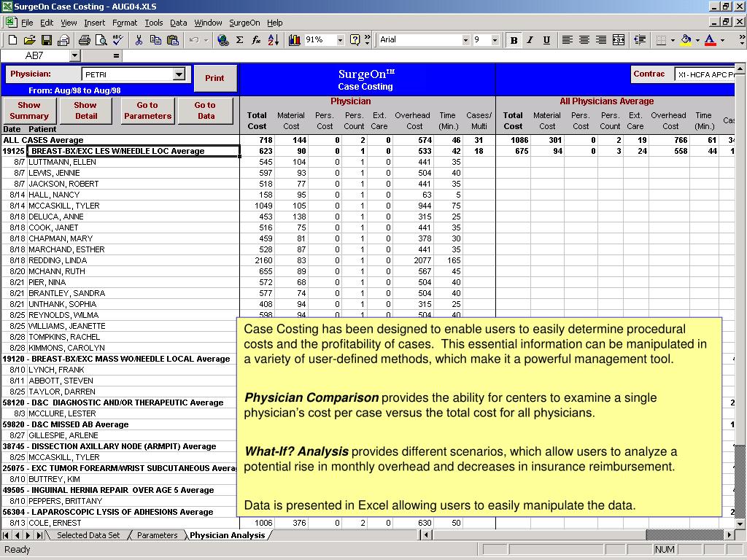Click the vertical scrollbar down arrow
Screen dimensions: 747x560
point(740,524)
